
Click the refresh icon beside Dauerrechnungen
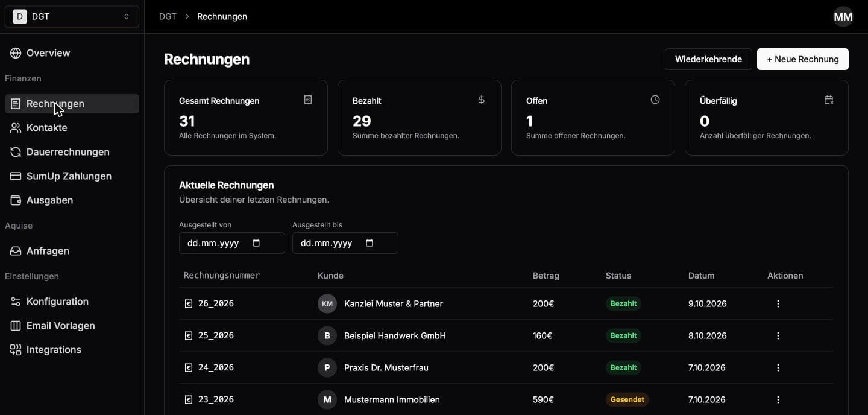pos(16,152)
